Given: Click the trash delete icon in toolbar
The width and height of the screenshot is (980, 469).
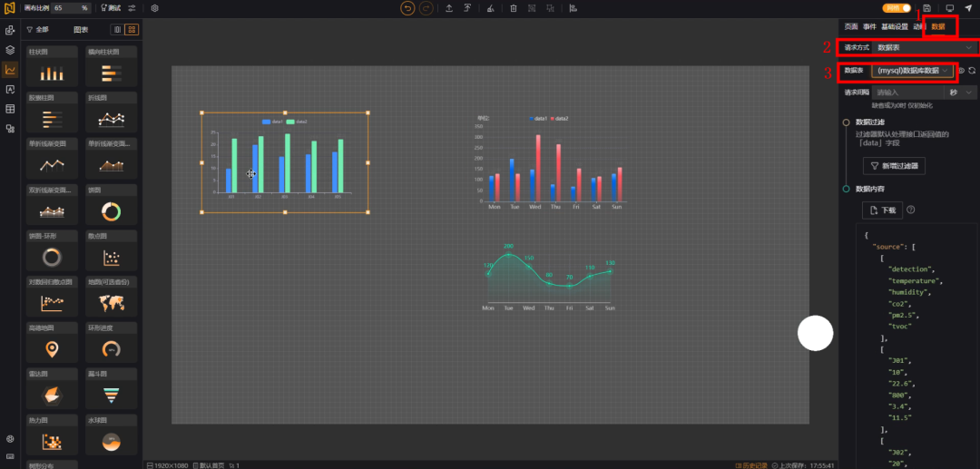Looking at the screenshot, I should click(x=513, y=8).
